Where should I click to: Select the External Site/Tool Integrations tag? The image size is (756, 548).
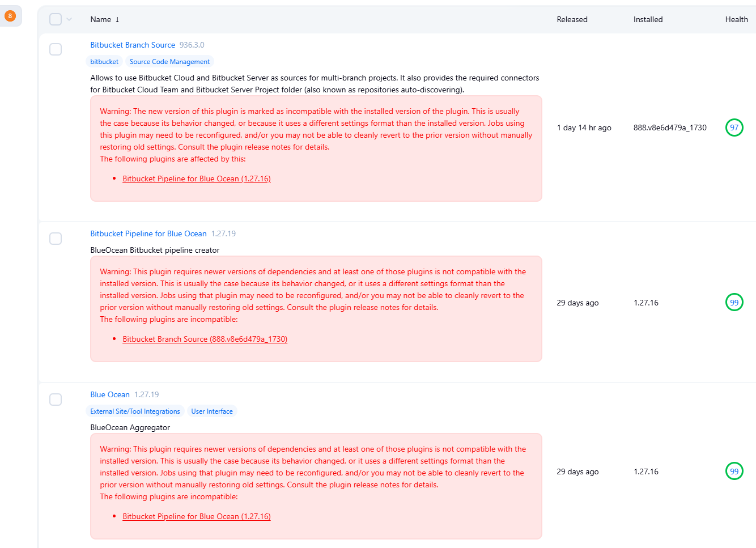(135, 411)
